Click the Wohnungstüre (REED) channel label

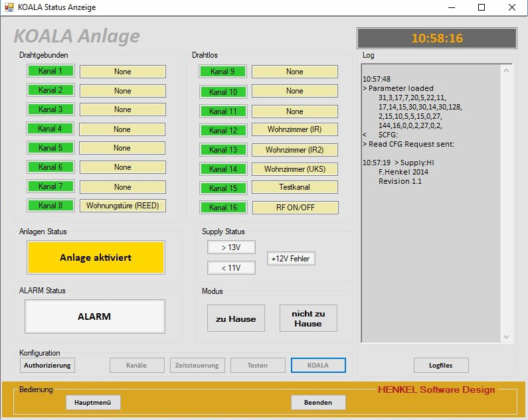[122, 206]
